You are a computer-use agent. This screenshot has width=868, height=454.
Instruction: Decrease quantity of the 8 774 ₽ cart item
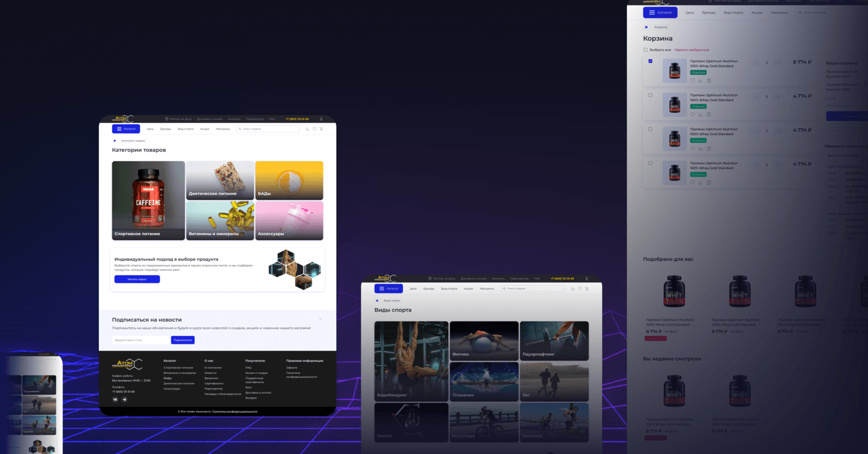(755, 63)
